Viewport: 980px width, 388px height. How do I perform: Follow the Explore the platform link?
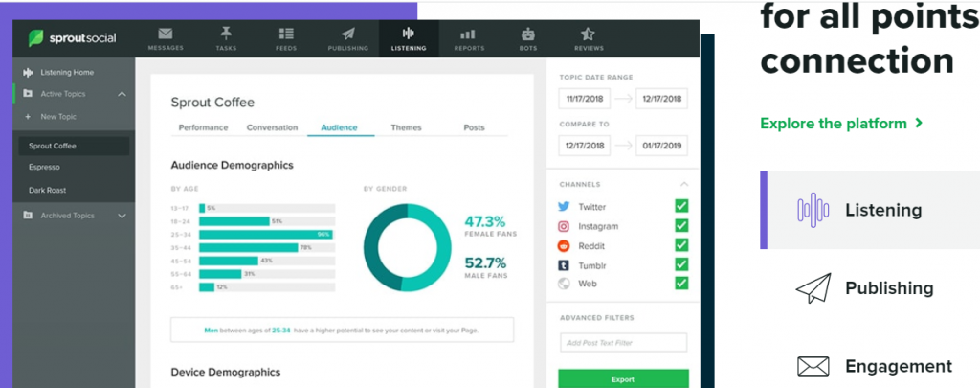coord(841,124)
